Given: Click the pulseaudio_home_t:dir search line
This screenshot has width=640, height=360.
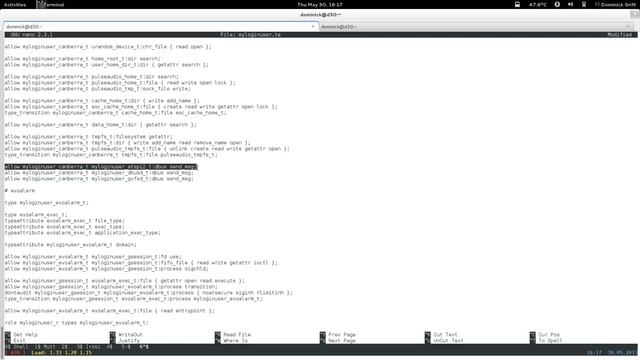Looking at the screenshot, I should point(91,76).
